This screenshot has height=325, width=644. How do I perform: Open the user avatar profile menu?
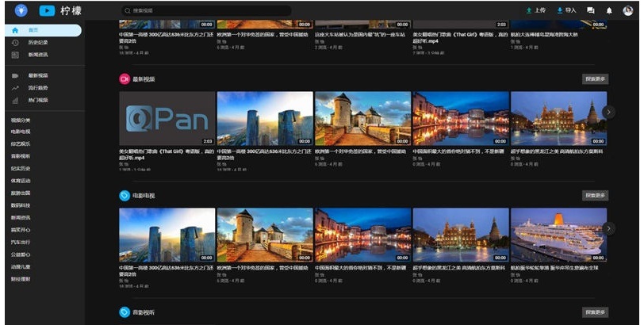click(x=627, y=10)
